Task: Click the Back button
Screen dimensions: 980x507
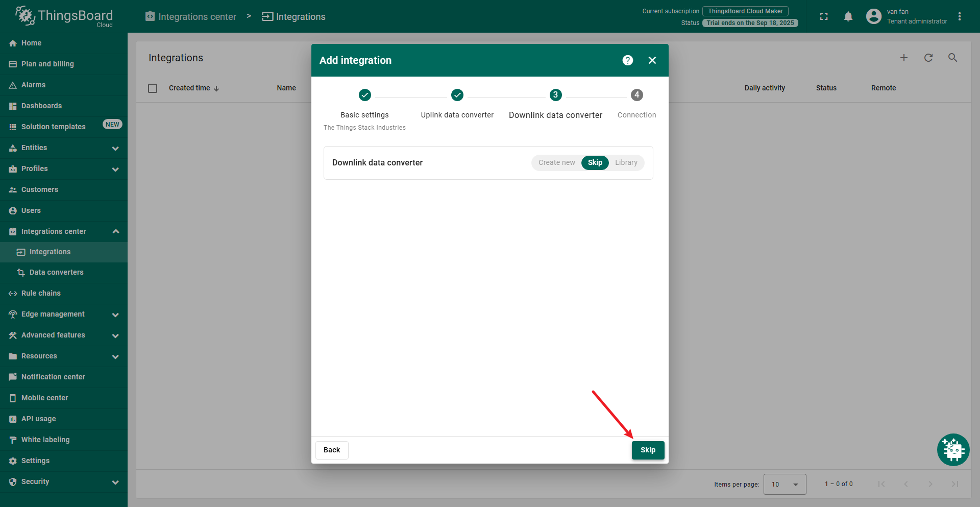Action: (332, 450)
